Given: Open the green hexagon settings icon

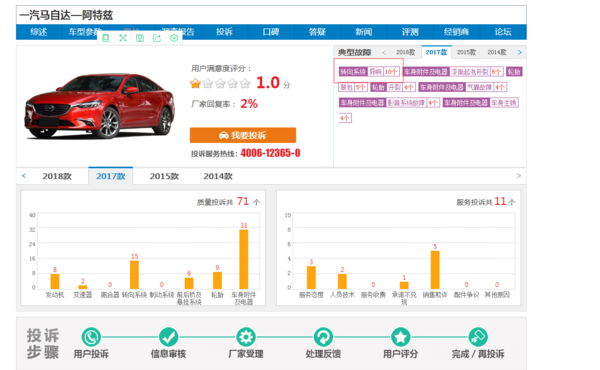Looking at the screenshot, I should coord(174,38).
